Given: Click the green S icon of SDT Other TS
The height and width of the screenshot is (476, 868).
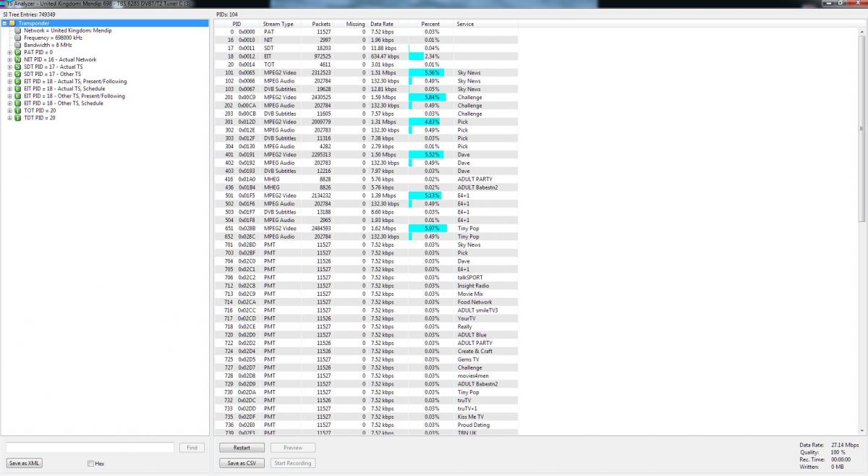Looking at the screenshot, I should [18, 74].
